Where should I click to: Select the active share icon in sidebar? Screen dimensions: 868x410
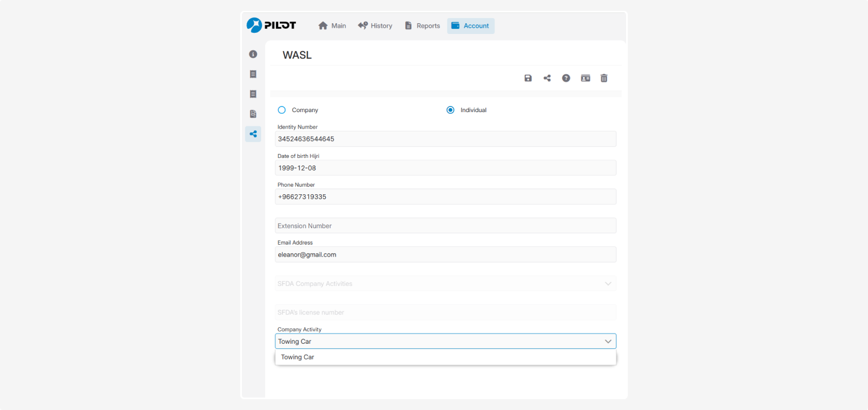pos(253,134)
